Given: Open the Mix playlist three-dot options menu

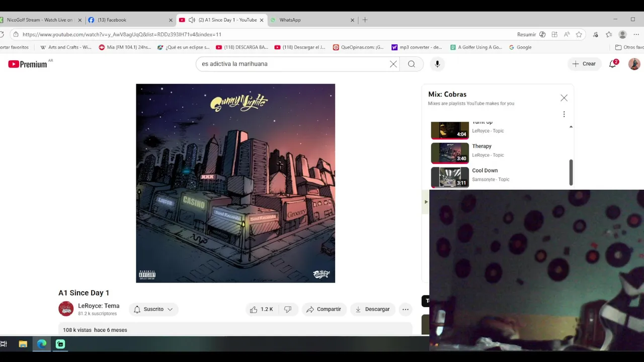Looking at the screenshot, I should click(564, 114).
